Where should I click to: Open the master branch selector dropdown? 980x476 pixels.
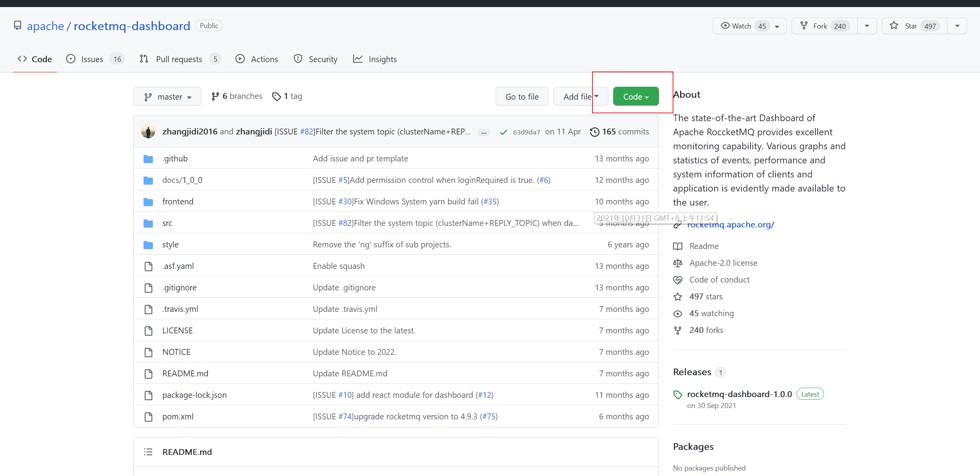click(x=167, y=97)
